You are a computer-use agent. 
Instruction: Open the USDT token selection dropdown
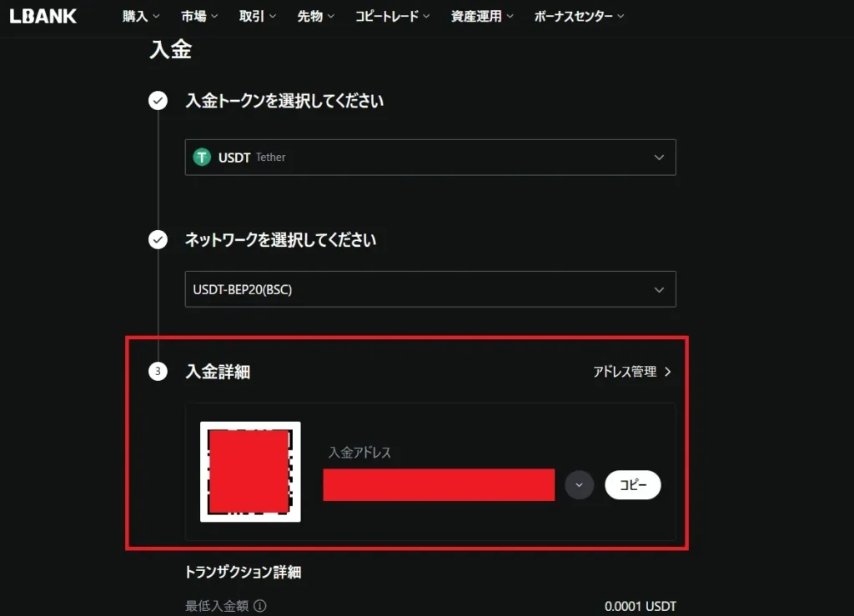pos(430,157)
